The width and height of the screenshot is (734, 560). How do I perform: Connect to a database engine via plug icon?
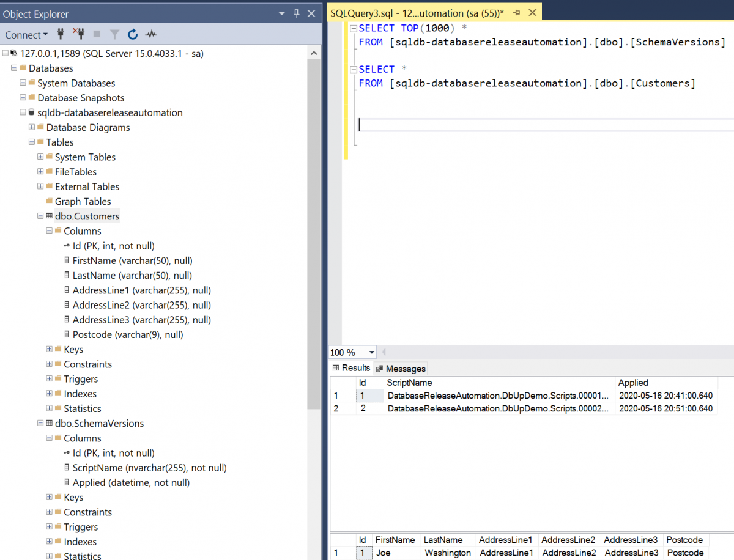click(x=60, y=35)
